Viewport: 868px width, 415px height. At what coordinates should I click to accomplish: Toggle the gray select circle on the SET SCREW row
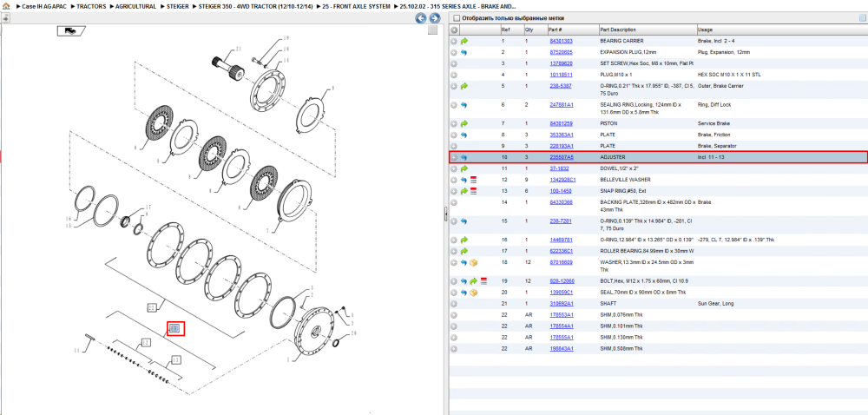(x=454, y=63)
